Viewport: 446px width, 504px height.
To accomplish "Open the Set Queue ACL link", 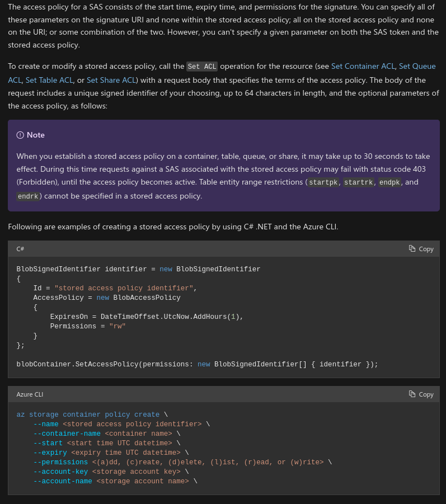I will click(x=417, y=66).
